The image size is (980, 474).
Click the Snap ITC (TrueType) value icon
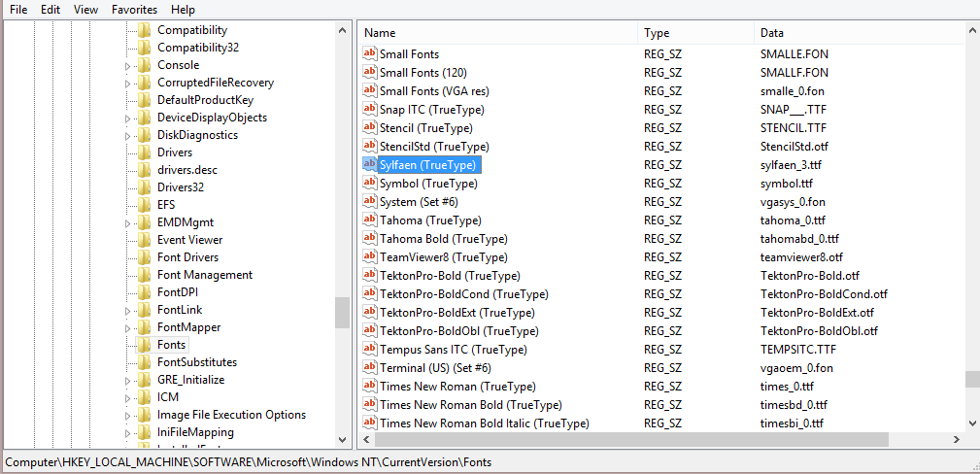369,109
